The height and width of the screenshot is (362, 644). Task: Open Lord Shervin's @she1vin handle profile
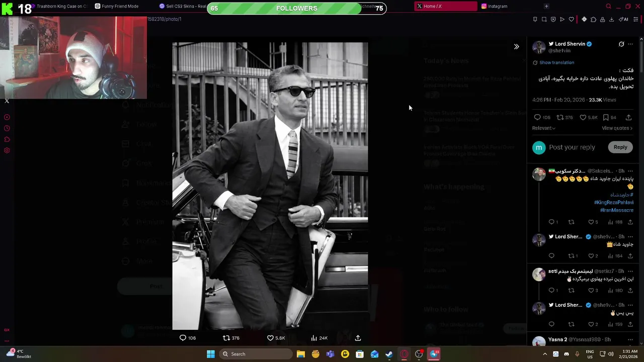tap(559, 51)
